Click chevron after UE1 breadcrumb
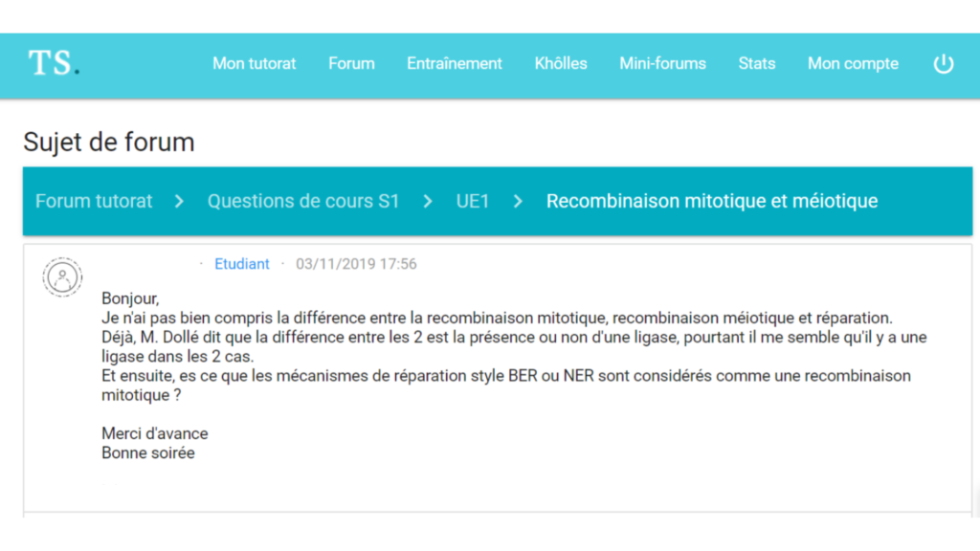The height and width of the screenshot is (551, 980). click(518, 201)
